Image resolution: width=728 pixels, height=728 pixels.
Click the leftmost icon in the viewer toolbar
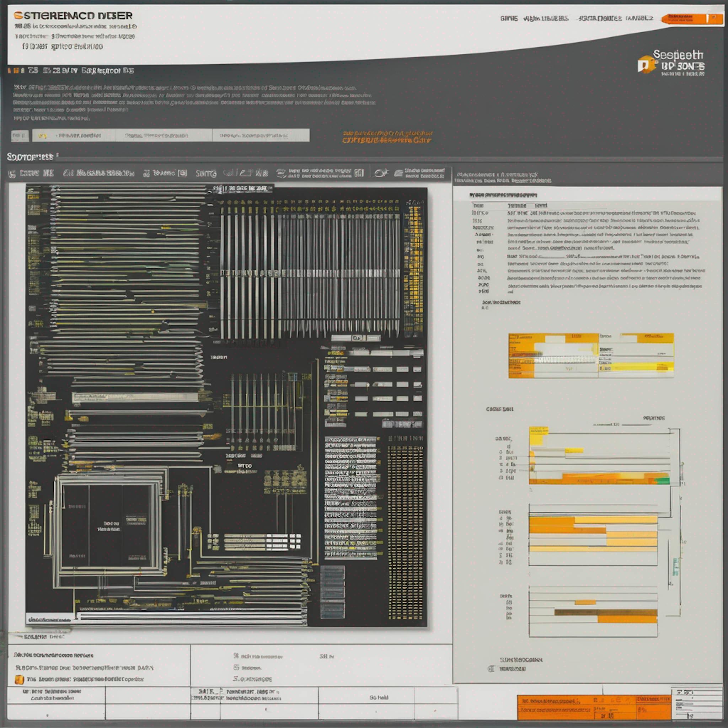12,174
